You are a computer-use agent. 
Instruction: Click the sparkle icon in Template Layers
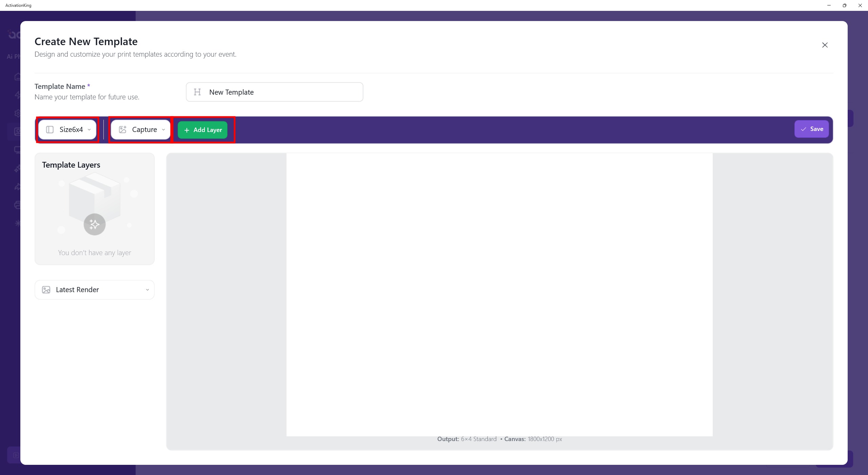point(95,224)
